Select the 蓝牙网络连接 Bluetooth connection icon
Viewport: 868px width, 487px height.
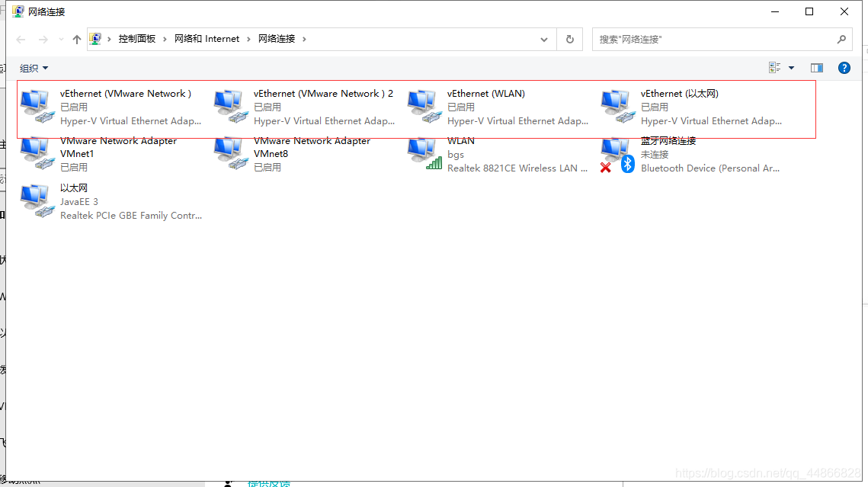point(618,155)
